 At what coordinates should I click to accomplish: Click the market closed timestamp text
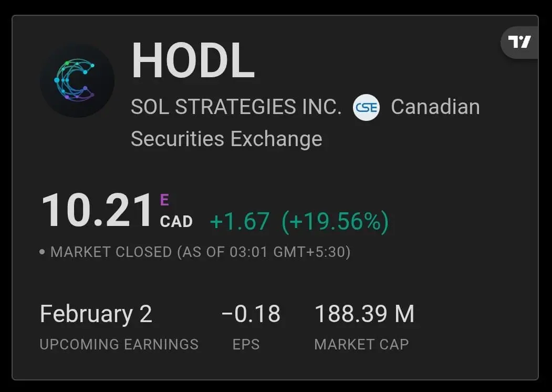click(200, 252)
